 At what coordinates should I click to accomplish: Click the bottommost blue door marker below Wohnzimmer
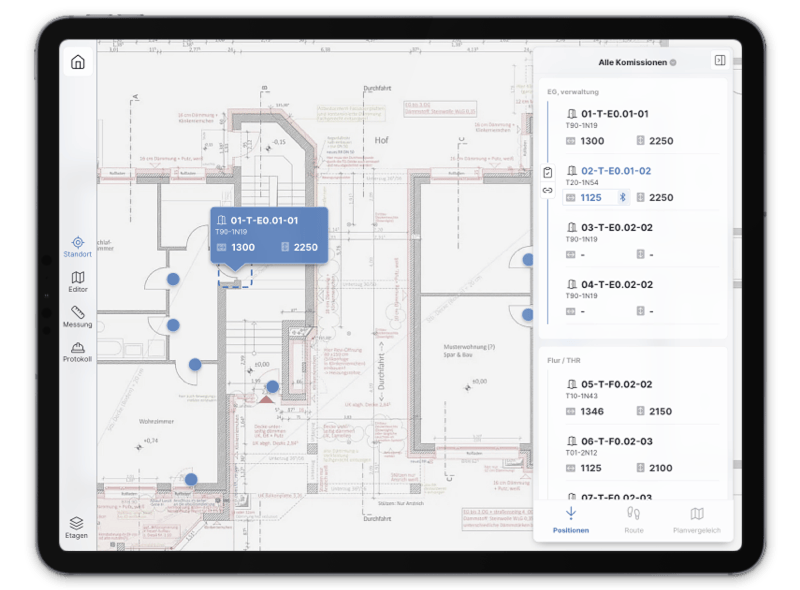191,479
